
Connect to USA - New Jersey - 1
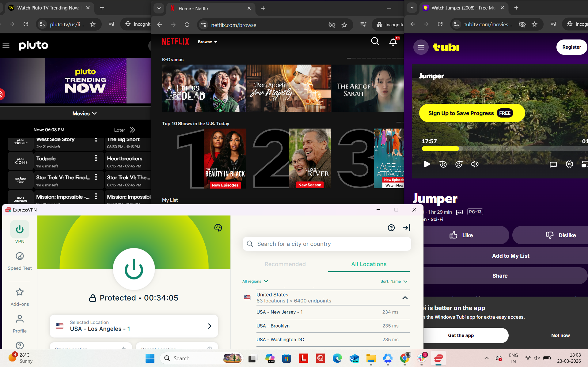(x=333, y=312)
